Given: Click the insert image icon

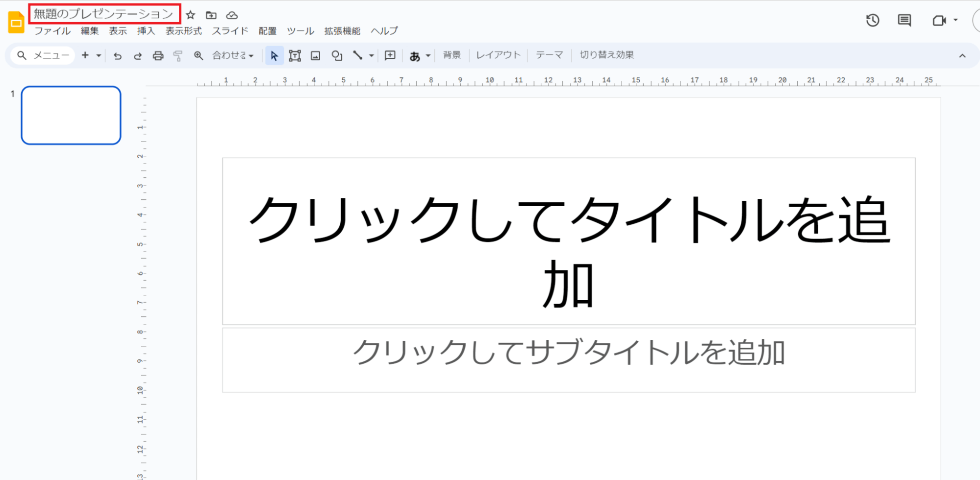Looking at the screenshot, I should click(x=315, y=56).
